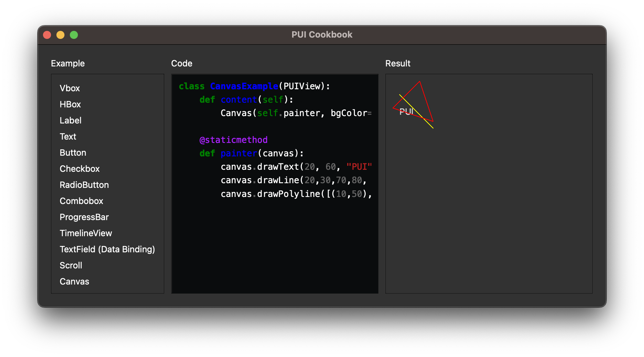
Task: Select TextField (Data Binding) example
Action: tap(107, 249)
